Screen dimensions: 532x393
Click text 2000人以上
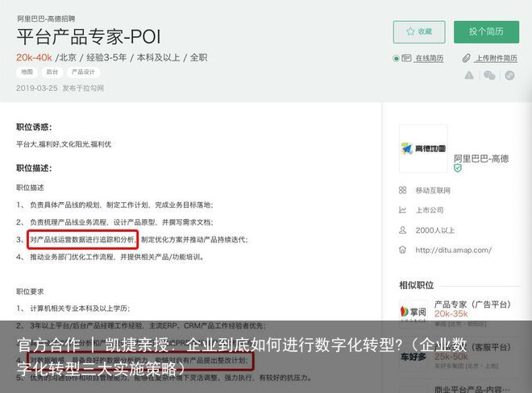tap(435, 230)
